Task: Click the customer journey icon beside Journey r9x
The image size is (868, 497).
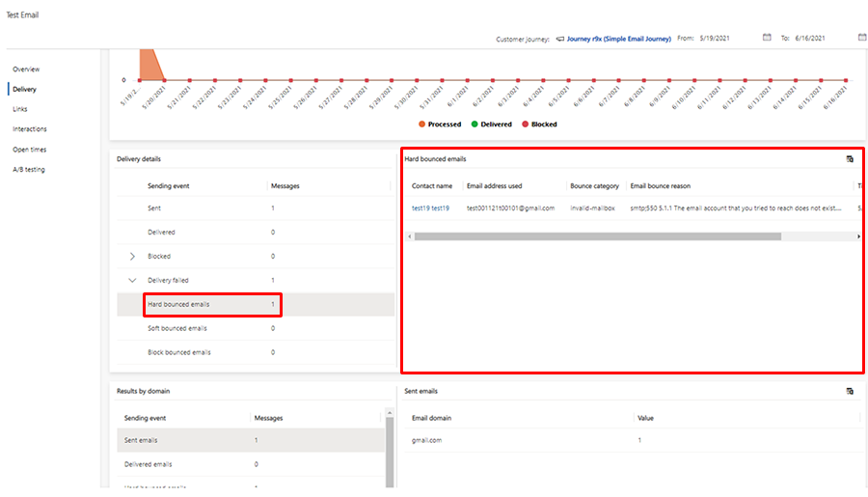Action: click(x=560, y=39)
